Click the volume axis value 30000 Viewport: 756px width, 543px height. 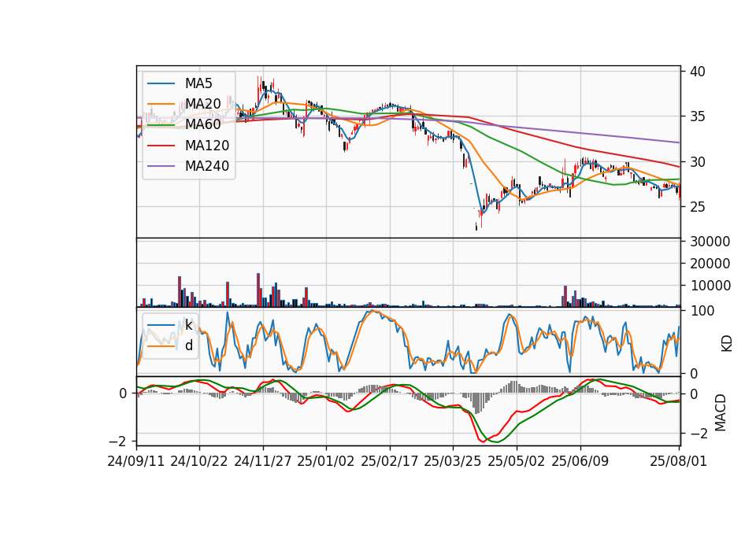coord(710,242)
